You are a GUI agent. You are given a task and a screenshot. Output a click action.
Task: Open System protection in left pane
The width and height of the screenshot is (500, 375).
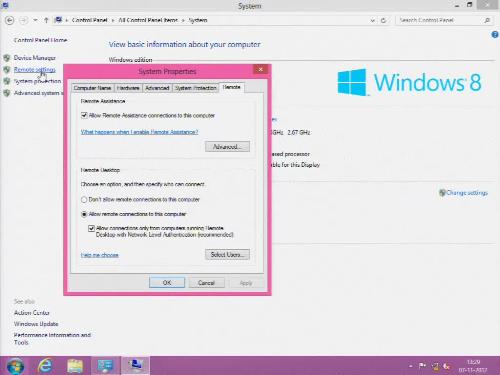[x=37, y=81]
